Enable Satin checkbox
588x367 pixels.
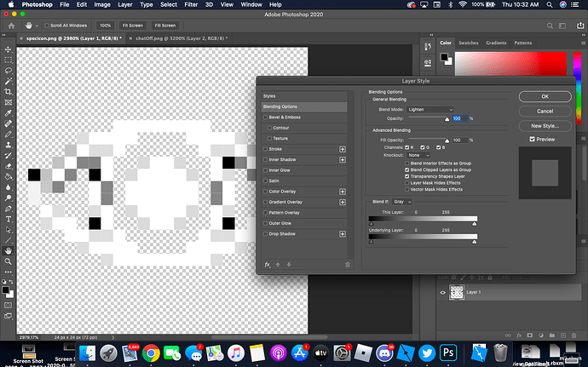pos(266,181)
